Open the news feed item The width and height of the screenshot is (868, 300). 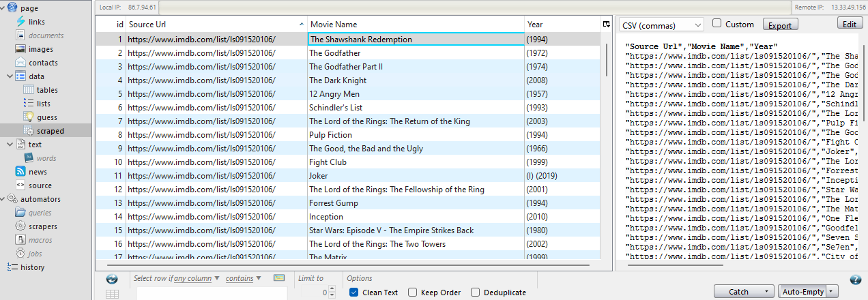[38, 172]
